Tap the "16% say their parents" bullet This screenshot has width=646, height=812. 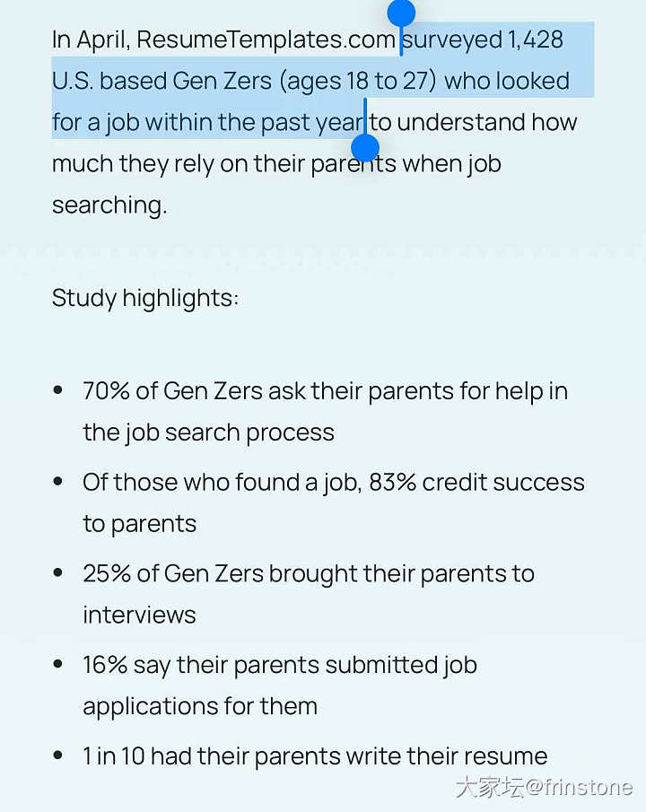[x=280, y=685]
